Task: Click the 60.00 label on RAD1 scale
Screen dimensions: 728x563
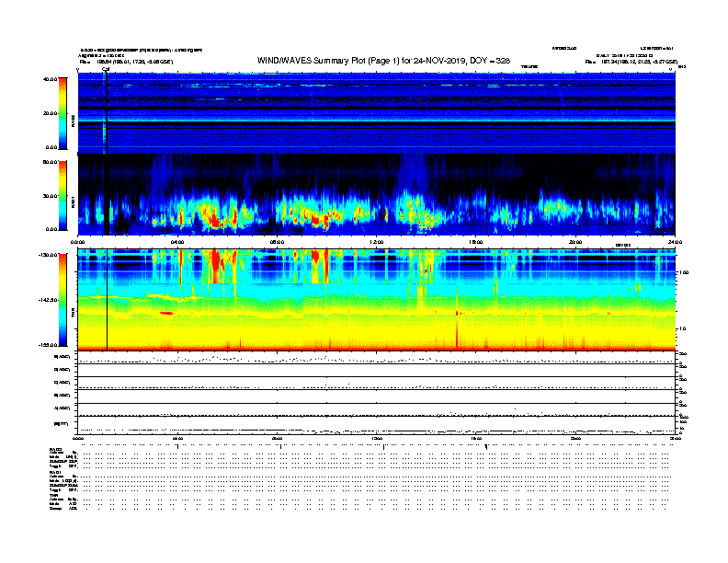Action: [51, 162]
